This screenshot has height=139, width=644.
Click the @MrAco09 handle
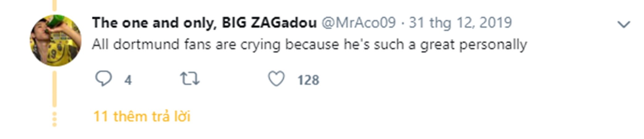pos(358,23)
